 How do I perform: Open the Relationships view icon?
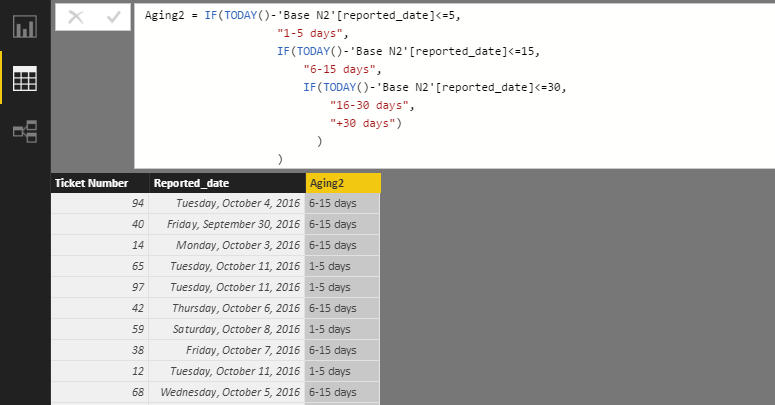[25, 131]
